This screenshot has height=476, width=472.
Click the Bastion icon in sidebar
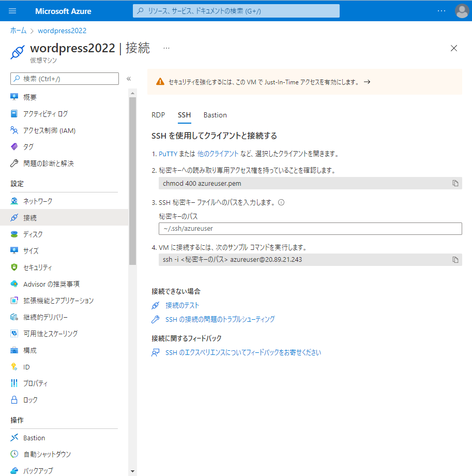(x=14, y=437)
